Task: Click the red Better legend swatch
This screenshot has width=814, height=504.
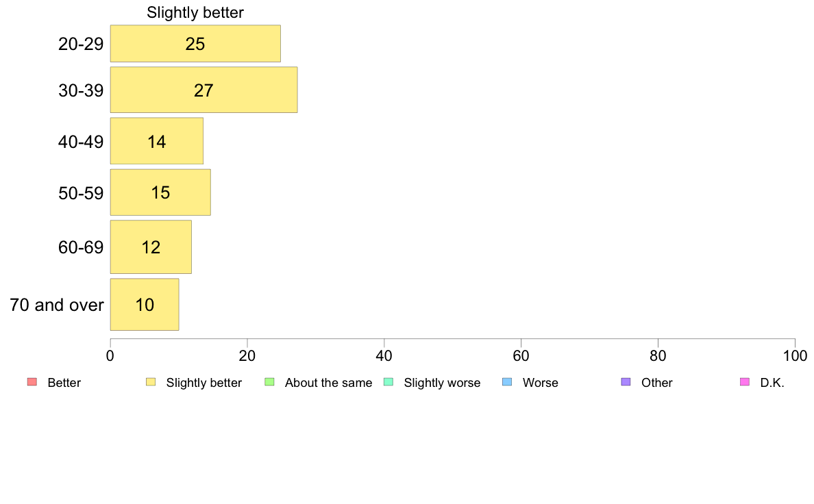Action: pos(32,382)
